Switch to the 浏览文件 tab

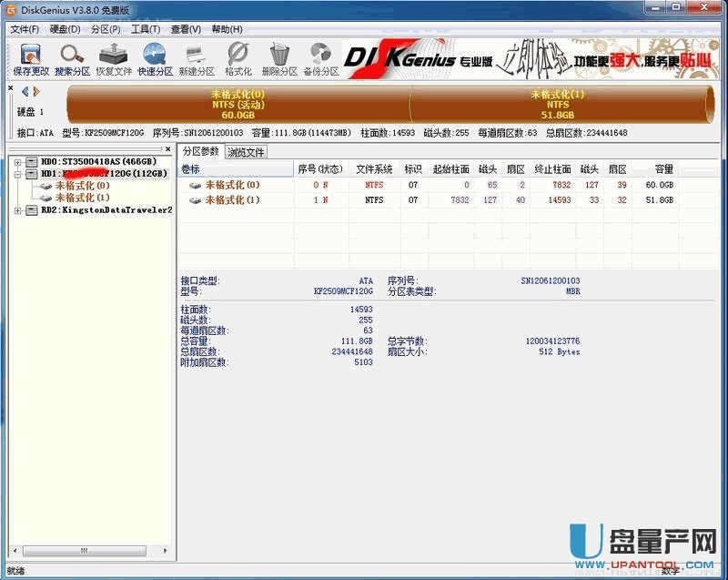[x=246, y=152]
